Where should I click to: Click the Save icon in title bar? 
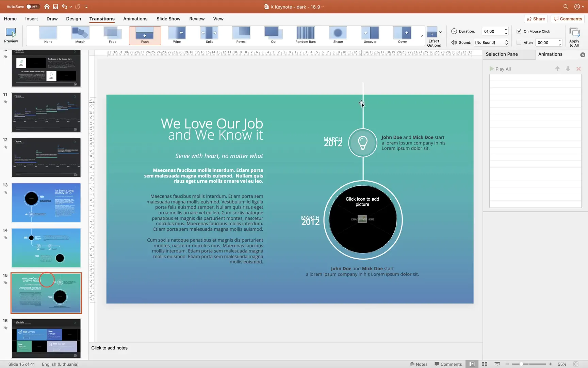pyautogui.click(x=55, y=6)
